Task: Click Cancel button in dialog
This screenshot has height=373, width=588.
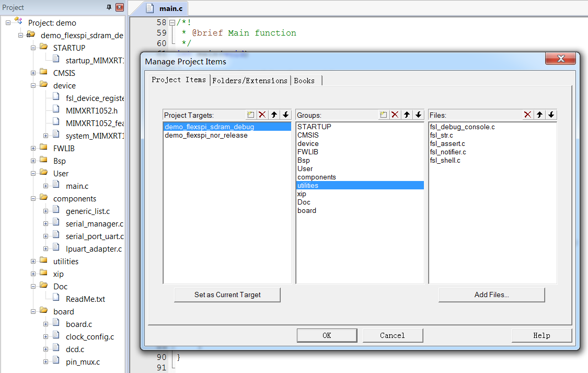Action: (x=392, y=335)
